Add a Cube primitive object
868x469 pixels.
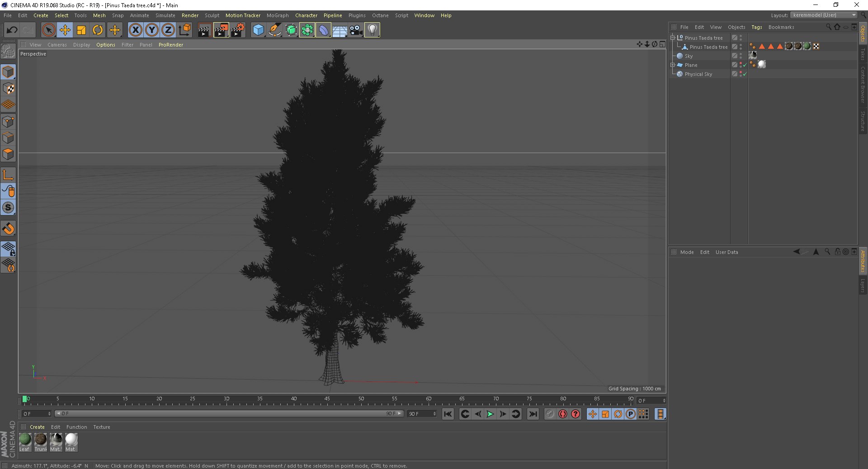(x=258, y=30)
